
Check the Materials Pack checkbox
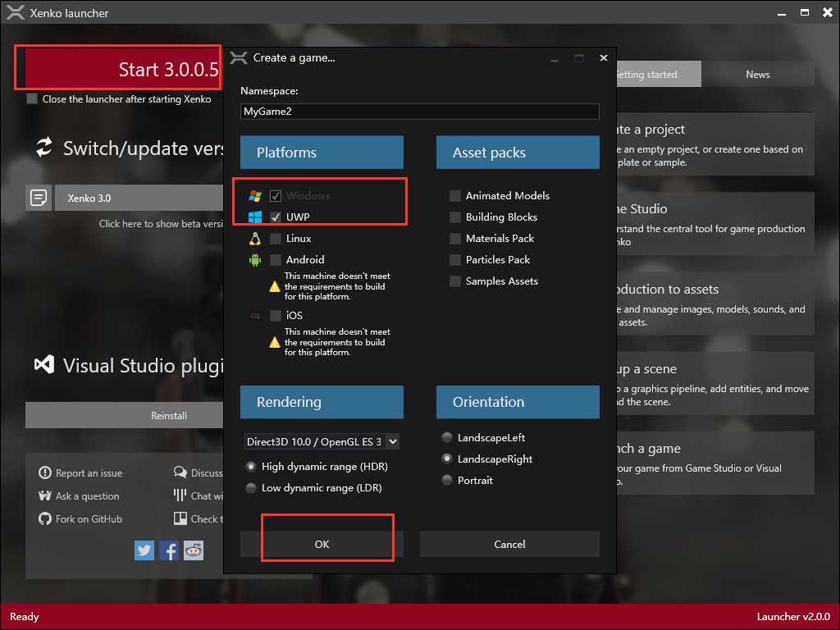(454, 239)
